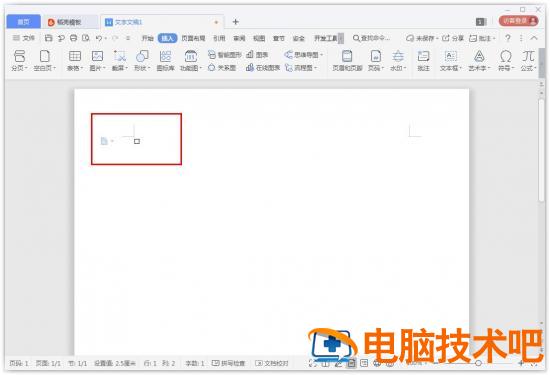This screenshot has height=375, width=550.
Task: Select the 插入 (Insert) ribbon tab
Action: (167, 38)
